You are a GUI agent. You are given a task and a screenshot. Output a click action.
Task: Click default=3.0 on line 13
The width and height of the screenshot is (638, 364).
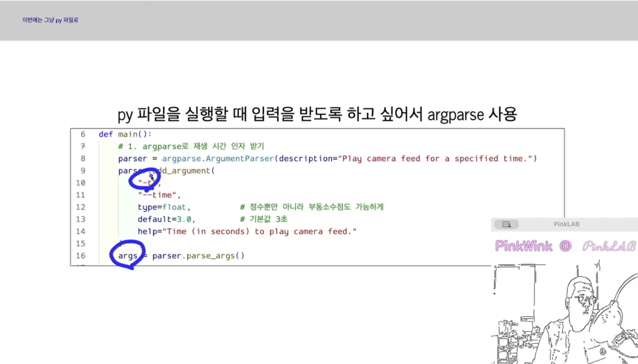click(164, 219)
